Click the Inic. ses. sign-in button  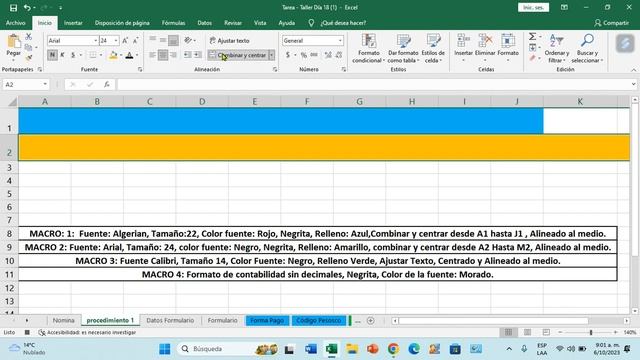click(533, 8)
